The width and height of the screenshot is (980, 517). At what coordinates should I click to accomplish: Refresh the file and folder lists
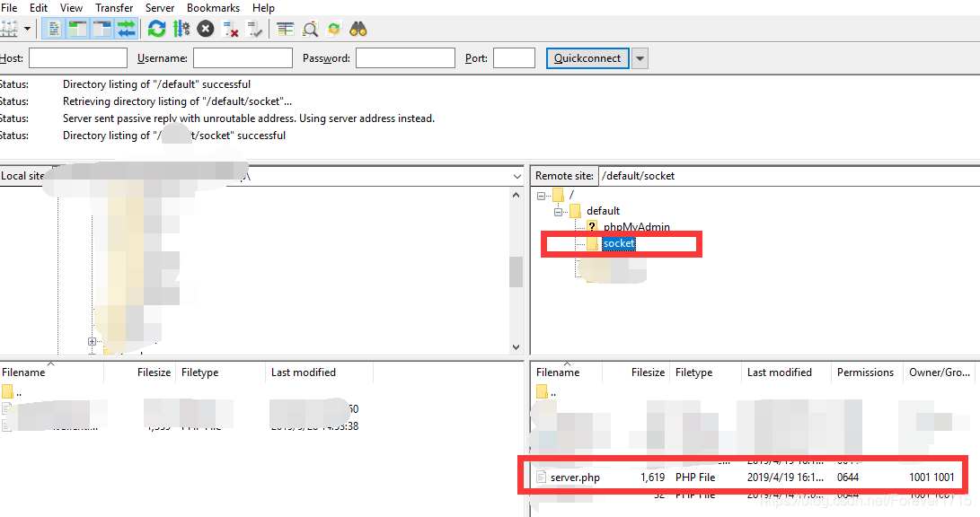click(156, 29)
